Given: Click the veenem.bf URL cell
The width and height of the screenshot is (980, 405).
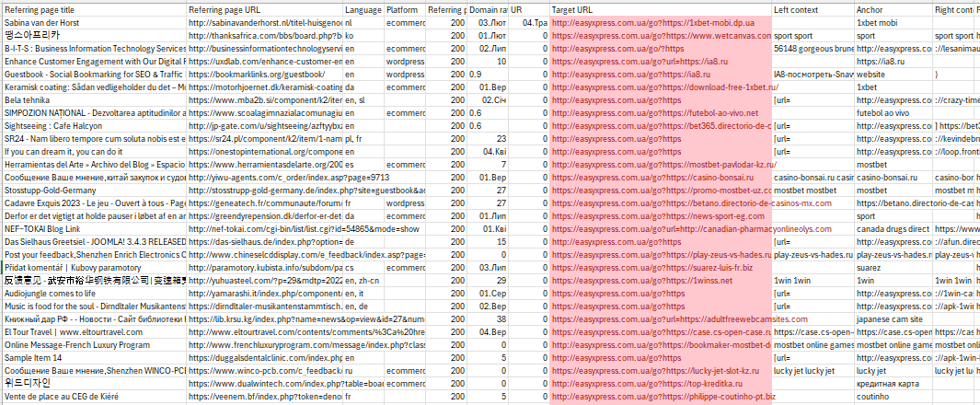Looking at the screenshot, I should click(265, 396).
